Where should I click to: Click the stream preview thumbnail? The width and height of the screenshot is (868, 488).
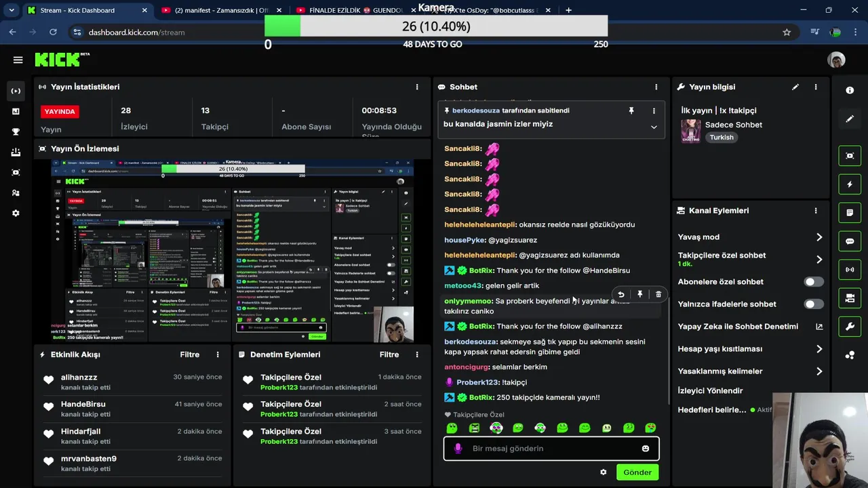click(233, 251)
